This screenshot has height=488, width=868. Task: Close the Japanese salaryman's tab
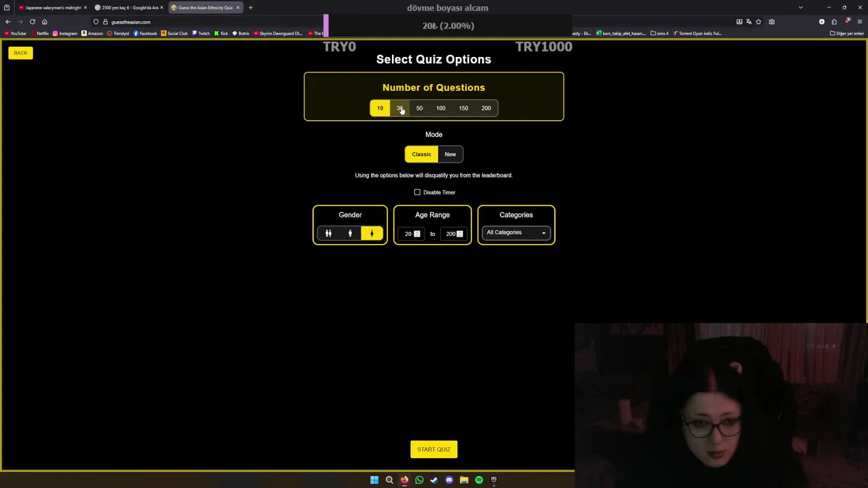tap(85, 7)
